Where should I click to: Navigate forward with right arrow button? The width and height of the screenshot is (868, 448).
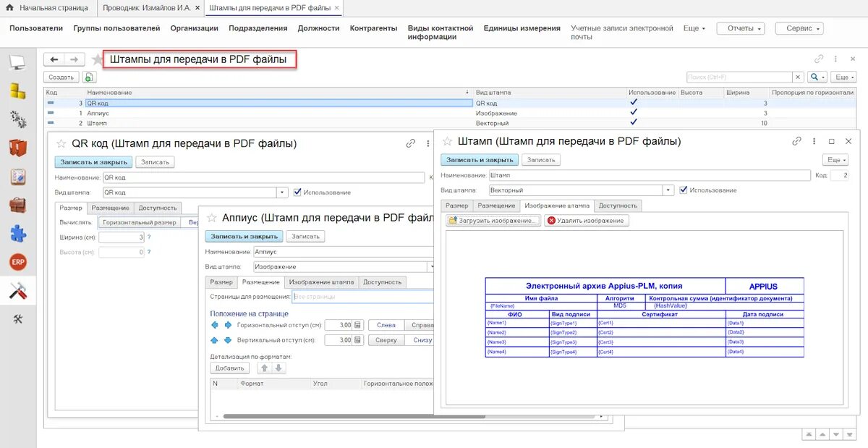pyautogui.click(x=74, y=59)
